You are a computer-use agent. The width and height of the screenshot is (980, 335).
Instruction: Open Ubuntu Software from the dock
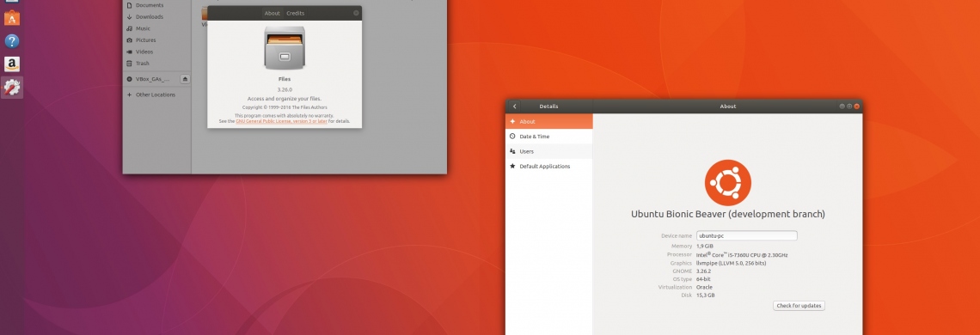pos(11,17)
